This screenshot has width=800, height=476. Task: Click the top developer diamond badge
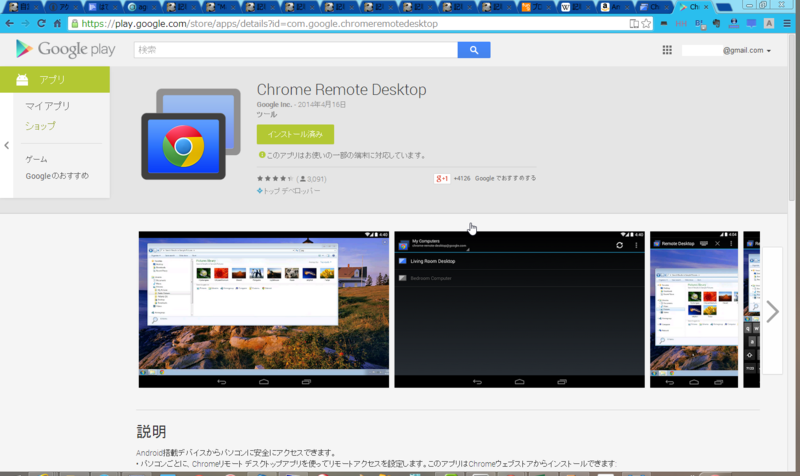[x=260, y=191]
